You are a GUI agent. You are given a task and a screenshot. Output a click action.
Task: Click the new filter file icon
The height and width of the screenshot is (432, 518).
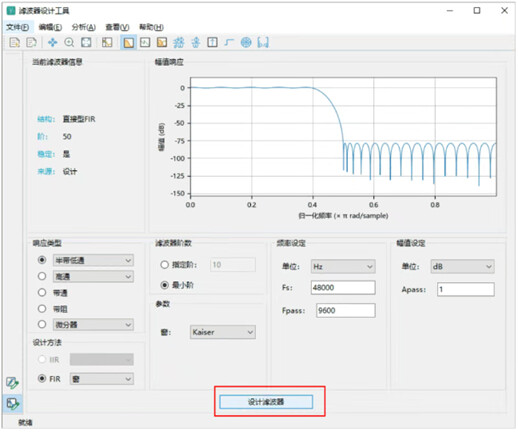point(14,42)
